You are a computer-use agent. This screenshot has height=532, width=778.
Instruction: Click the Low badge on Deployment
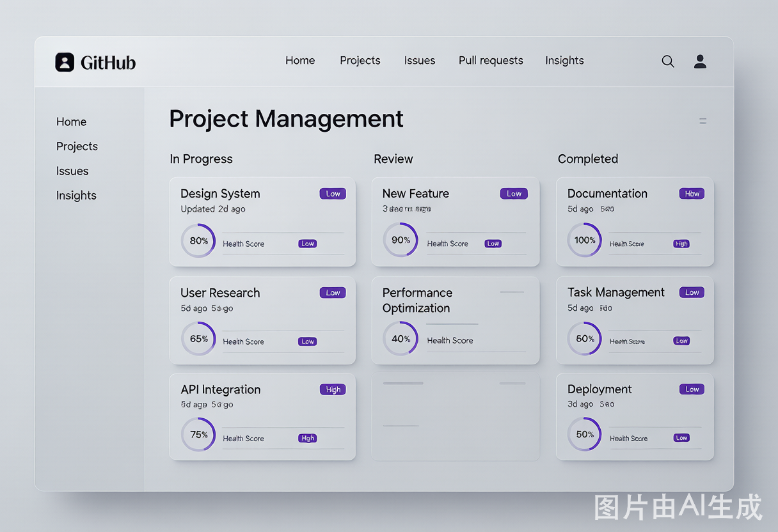[692, 389]
